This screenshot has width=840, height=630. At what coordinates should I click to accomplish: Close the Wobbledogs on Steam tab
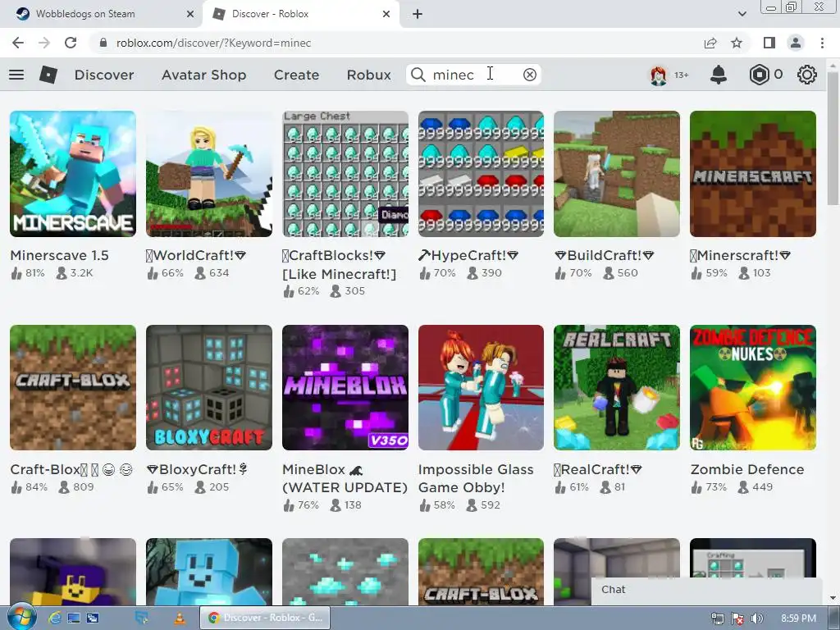pos(189,14)
